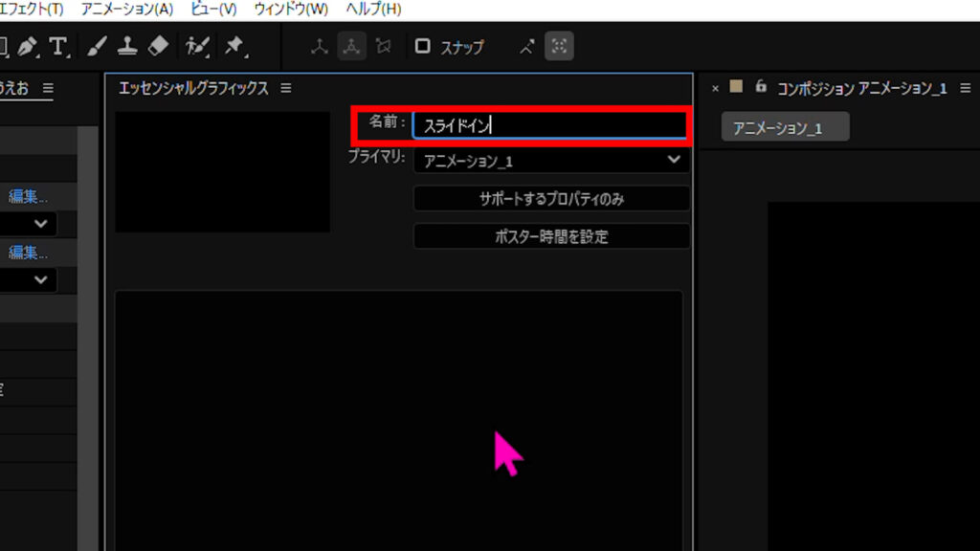Viewport: 980px width, 551px height.
Task: Open the Essential Graphics panel menu icon
Action: point(285,88)
